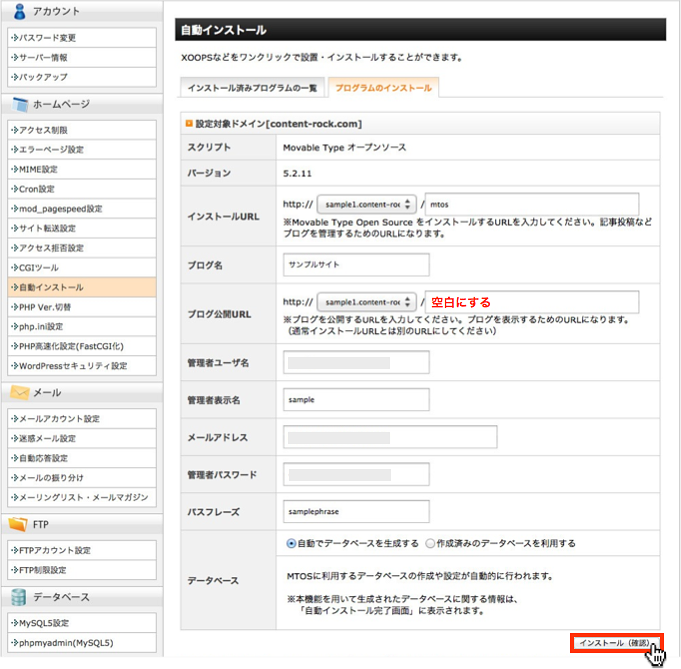Select 作成済みのデータベースを利用する radio button
The width and height of the screenshot is (681, 669).
click(x=430, y=543)
